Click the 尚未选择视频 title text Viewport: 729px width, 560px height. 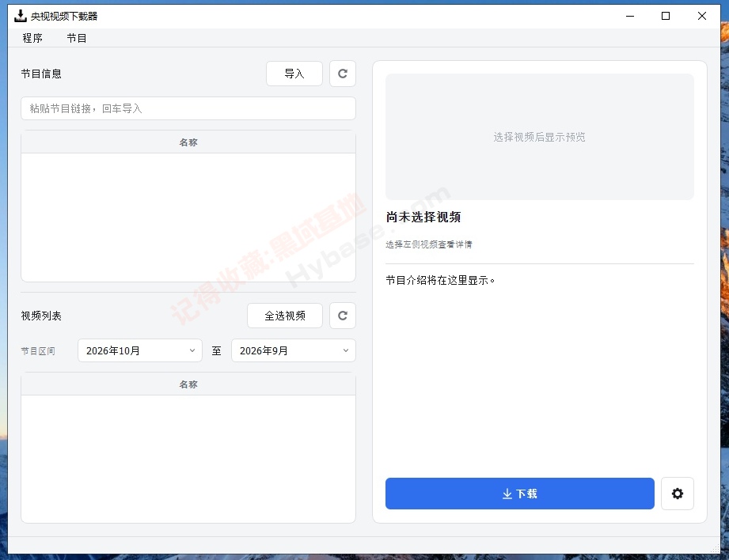click(423, 217)
